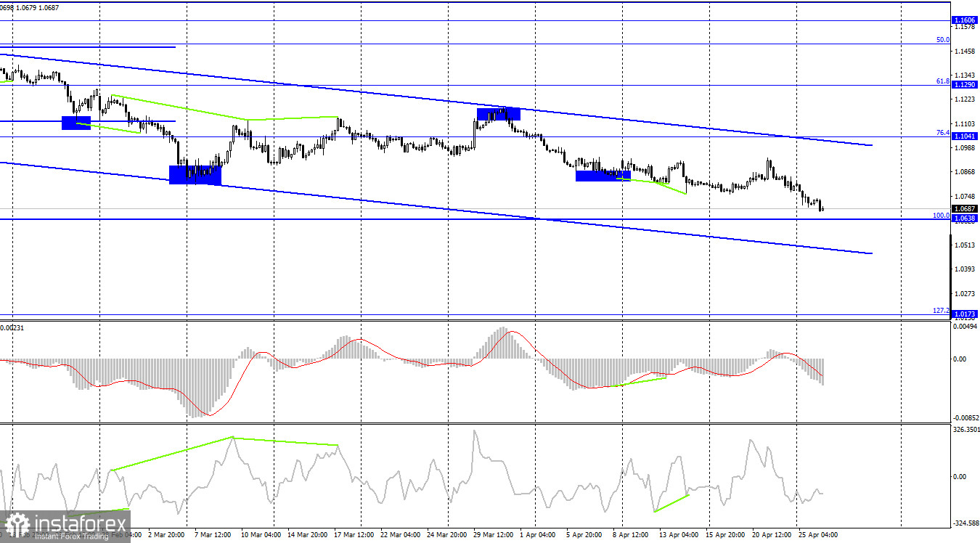Click the 50.0 Fibonacci level label
This screenshot has width=980, height=543.
click(x=942, y=40)
